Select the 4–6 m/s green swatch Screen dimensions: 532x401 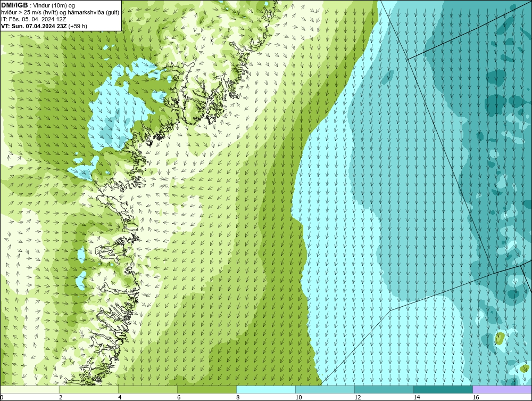click(x=147, y=389)
